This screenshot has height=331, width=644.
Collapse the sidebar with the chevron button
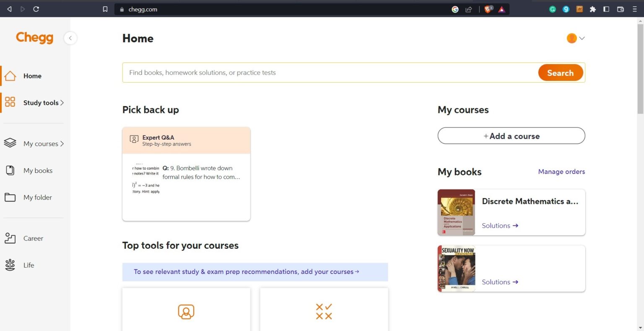click(70, 38)
